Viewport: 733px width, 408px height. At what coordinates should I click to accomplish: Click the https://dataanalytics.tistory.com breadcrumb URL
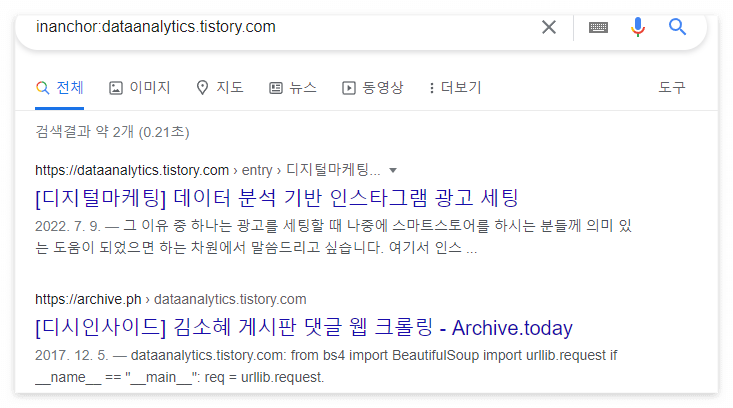click(132, 170)
